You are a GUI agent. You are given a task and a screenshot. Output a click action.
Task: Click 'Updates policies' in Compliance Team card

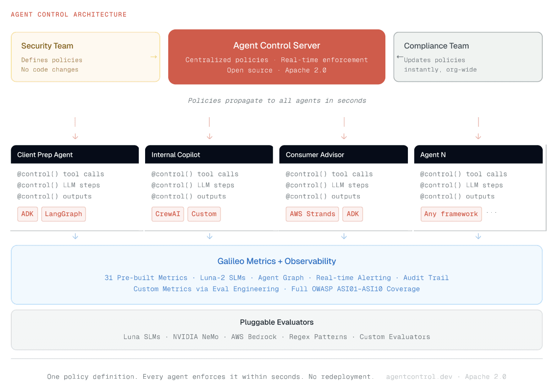[x=434, y=60]
